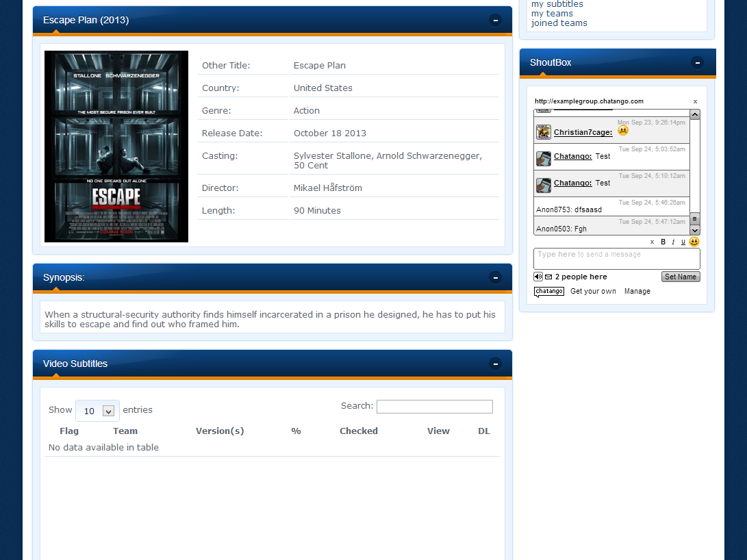Click the Escape Plan movie poster
The height and width of the screenshot is (560, 747).
point(116,146)
